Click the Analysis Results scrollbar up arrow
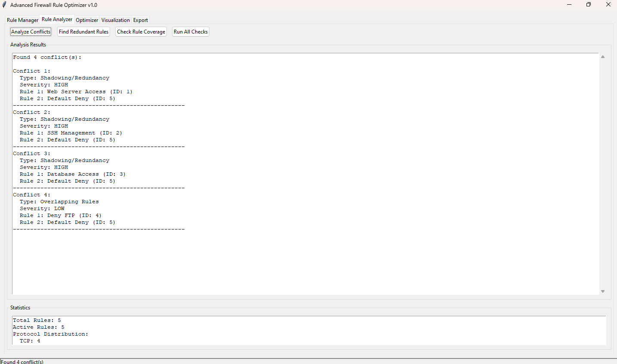Image resolution: width=617 pixels, height=364 pixels. point(602,57)
